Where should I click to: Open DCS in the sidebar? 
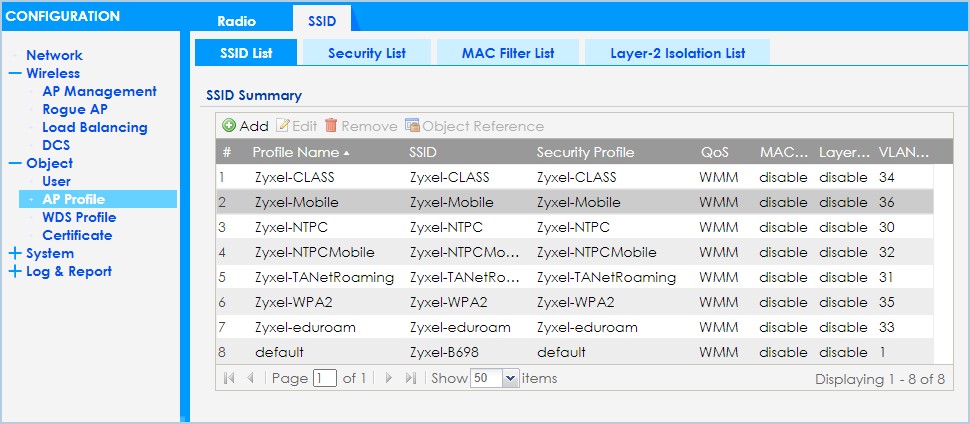(x=56, y=145)
